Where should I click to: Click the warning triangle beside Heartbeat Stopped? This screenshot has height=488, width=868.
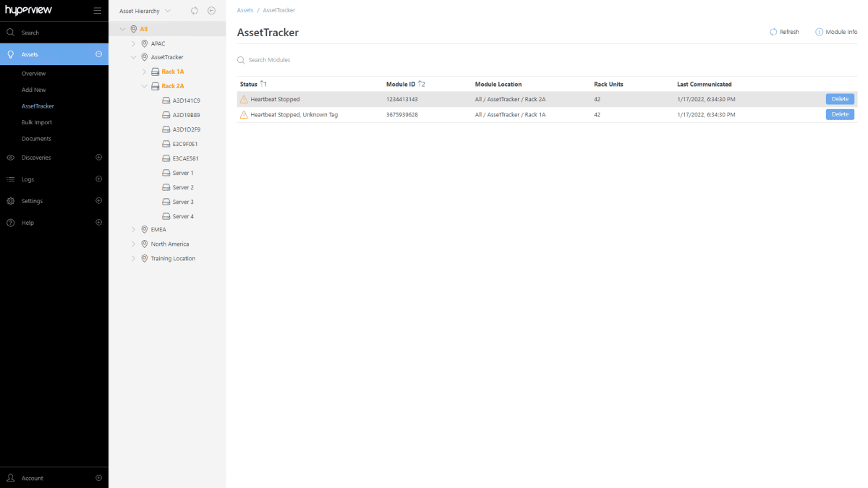pos(244,99)
